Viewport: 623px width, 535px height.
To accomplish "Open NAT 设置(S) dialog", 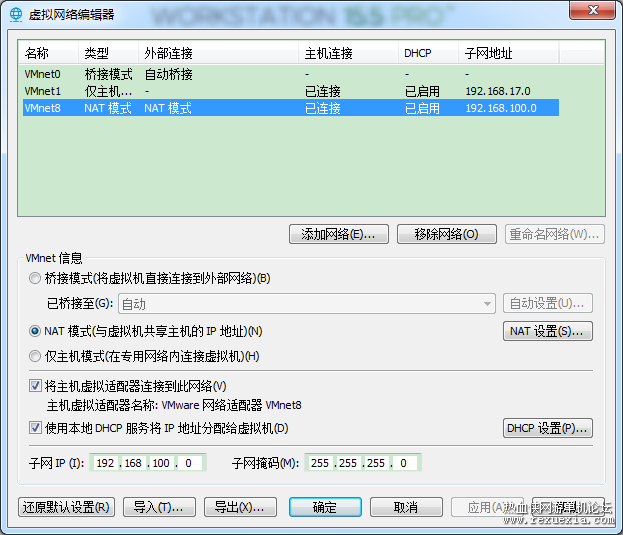I will (548, 331).
